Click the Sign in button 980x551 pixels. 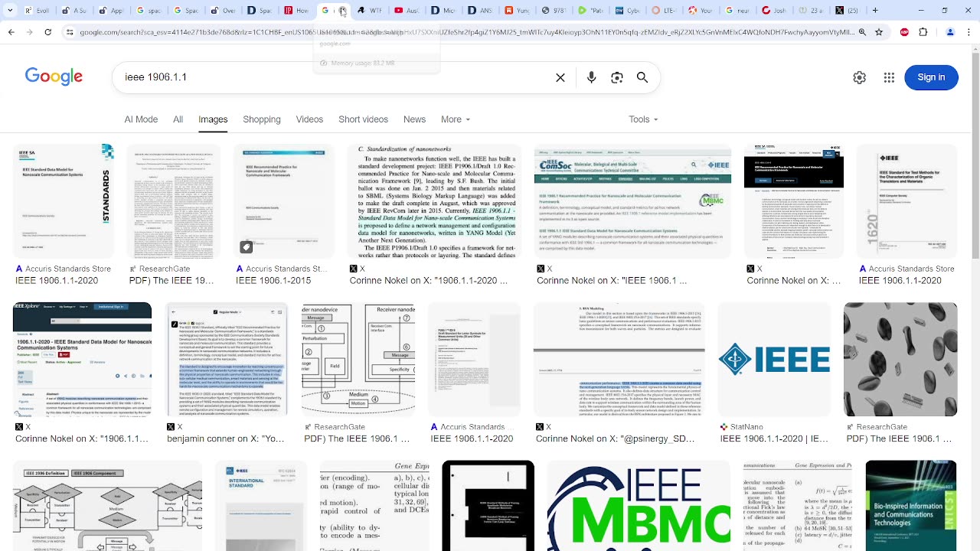coord(931,77)
